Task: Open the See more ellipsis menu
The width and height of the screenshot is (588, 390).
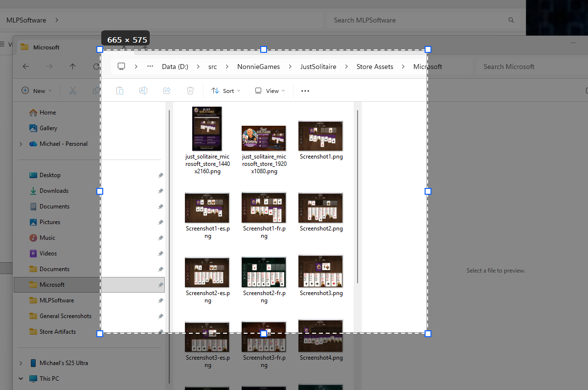Action: pyautogui.click(x=305, y=91)
